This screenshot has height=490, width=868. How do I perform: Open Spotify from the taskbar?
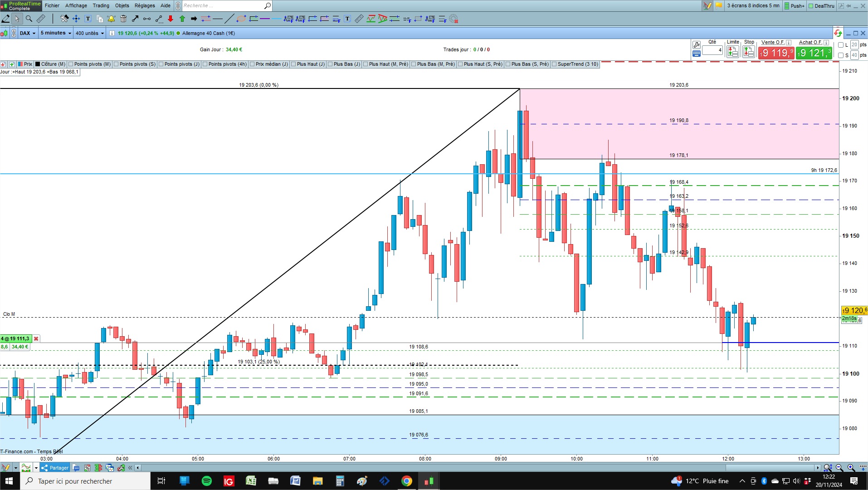[206, 481]
